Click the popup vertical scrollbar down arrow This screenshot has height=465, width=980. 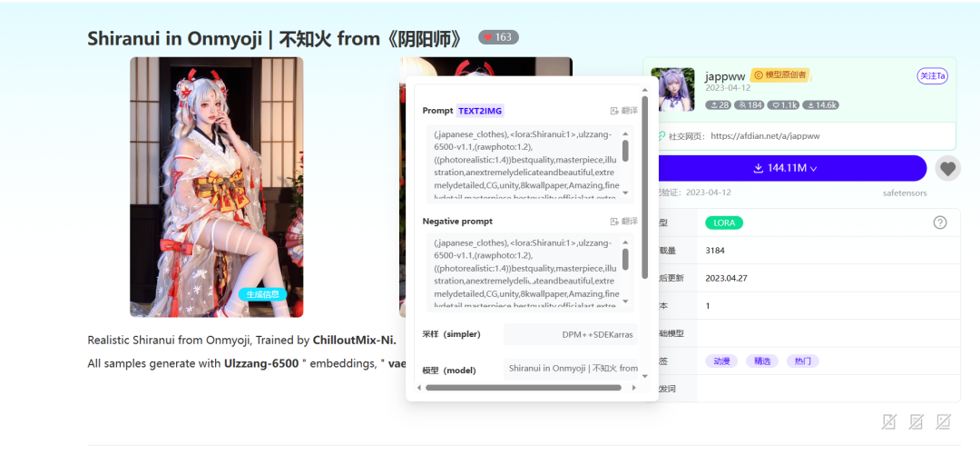click(x=645, y=376)
